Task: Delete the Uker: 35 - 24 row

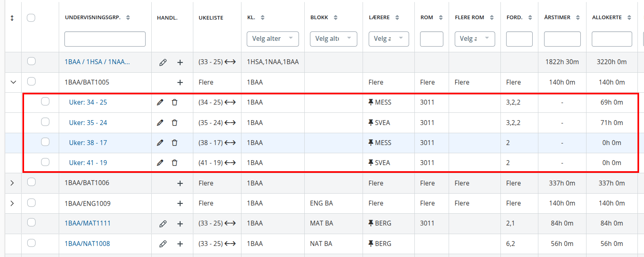Action: pos(175,123)
